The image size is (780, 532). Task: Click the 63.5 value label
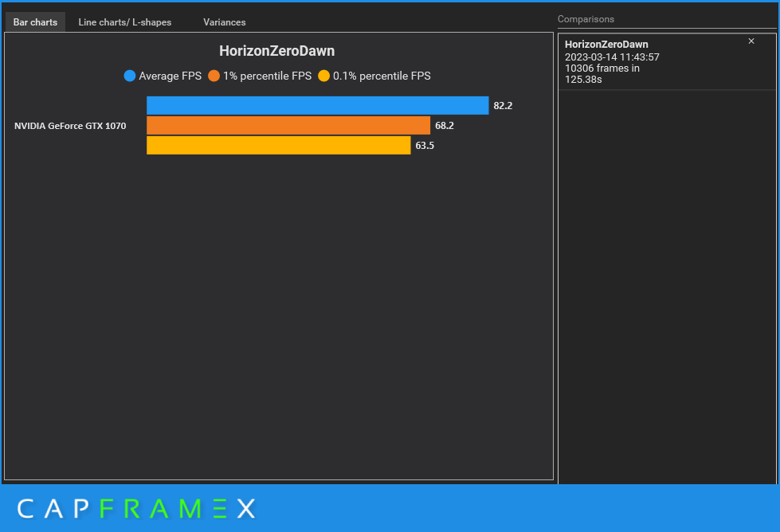pos(425,145)
